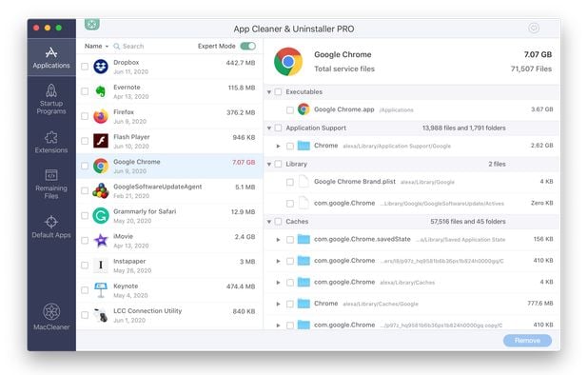Click the green icon left of the title
This screenshot has height=375, width=588.
pos(92,25)
